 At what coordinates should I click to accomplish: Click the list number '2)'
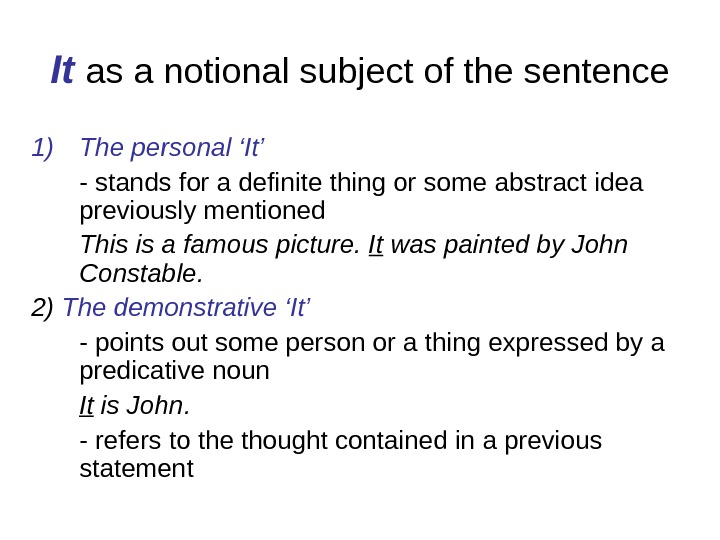pos(44,306)
